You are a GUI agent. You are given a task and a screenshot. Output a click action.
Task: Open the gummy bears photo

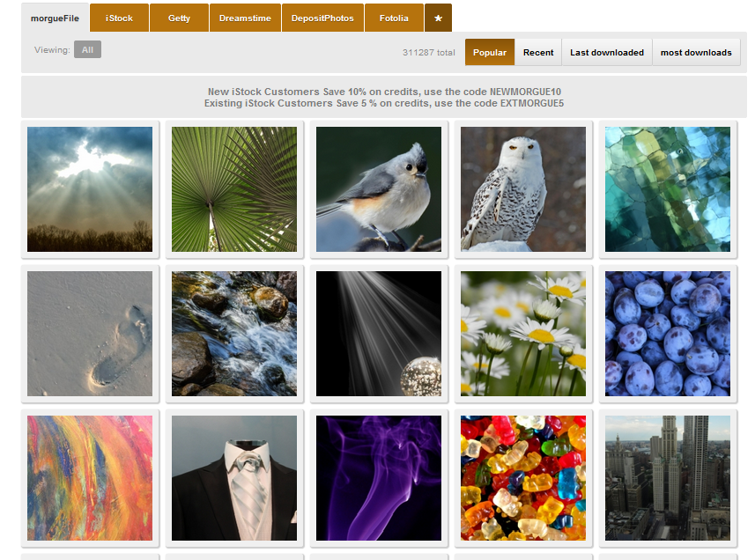pyautogui.click(x=523, y=478)
